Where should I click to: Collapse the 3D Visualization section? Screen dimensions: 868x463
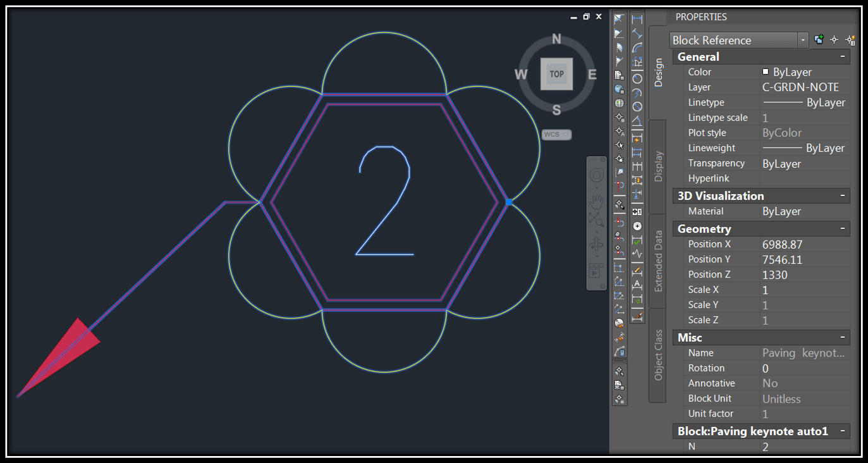click(843, 196)
